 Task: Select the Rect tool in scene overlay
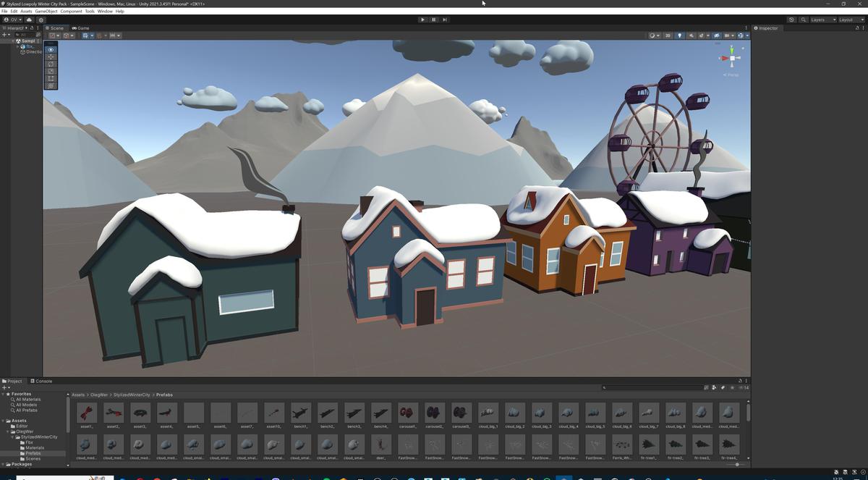tap(51, 79)
